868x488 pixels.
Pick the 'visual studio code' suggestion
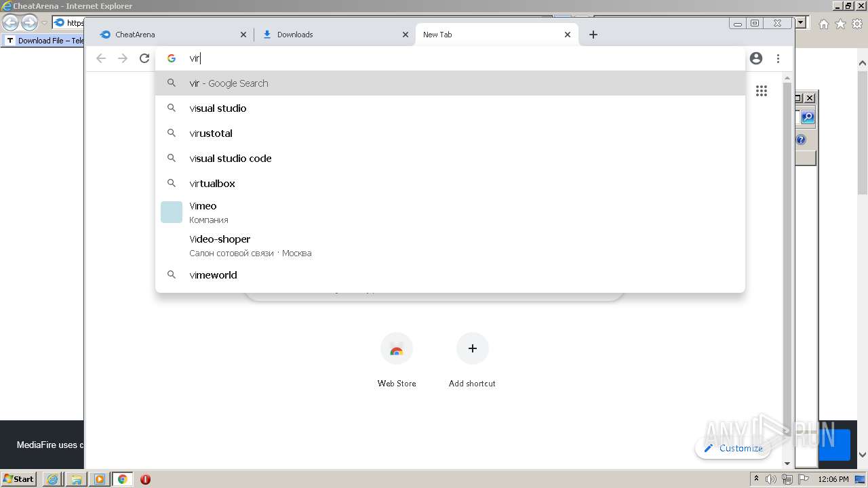click(450, 159)
